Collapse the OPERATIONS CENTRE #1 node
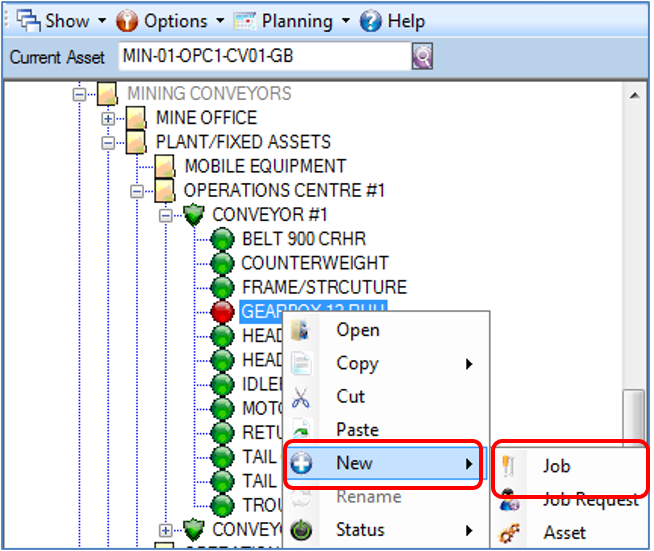This screenshot has height=551, width=654. [136, 191]
